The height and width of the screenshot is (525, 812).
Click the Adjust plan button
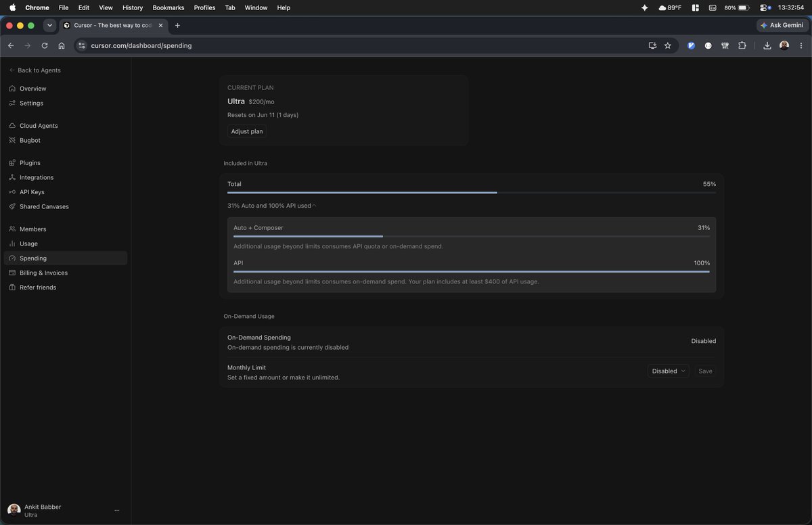click(x=247, y=131)
